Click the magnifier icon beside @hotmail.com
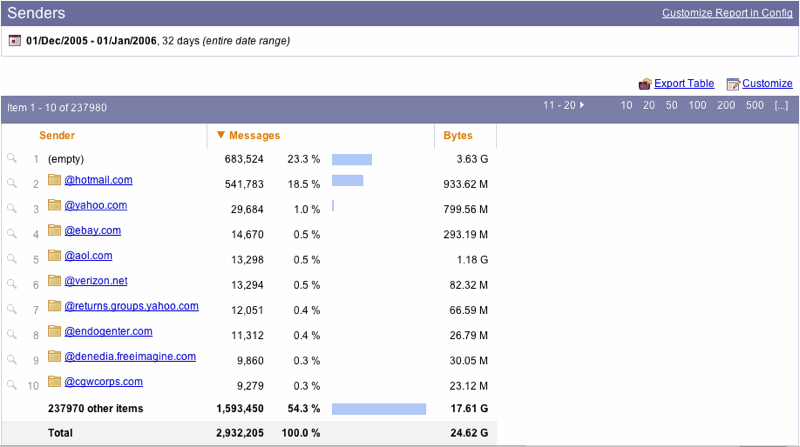Viewport: 800px width, 447px height. 12,183
